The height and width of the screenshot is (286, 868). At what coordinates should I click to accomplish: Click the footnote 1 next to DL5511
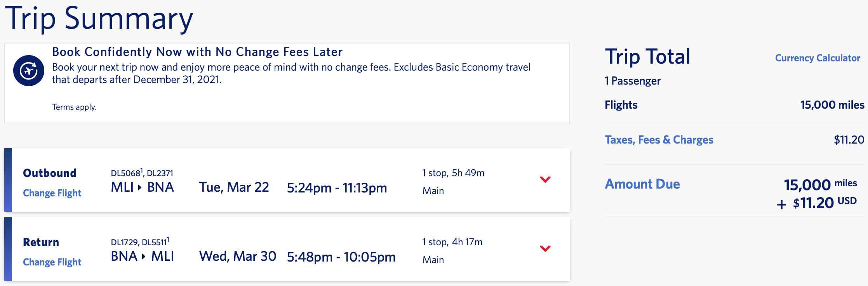tap(169, 239)
